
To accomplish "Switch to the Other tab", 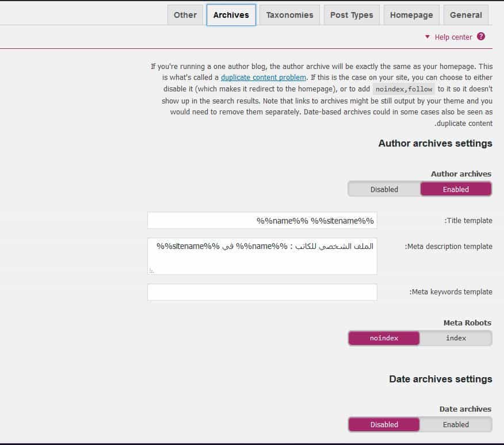I will [x=185, y=15].
